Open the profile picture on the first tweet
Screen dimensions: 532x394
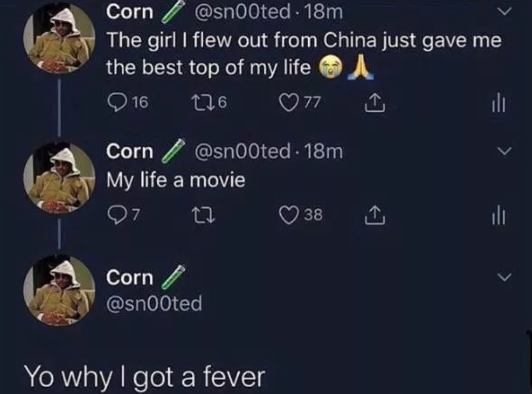tap(59, 38)
